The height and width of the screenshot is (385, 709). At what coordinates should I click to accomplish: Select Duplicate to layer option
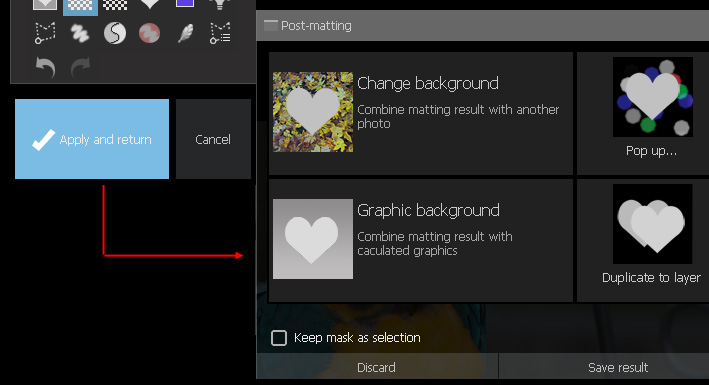652,240
